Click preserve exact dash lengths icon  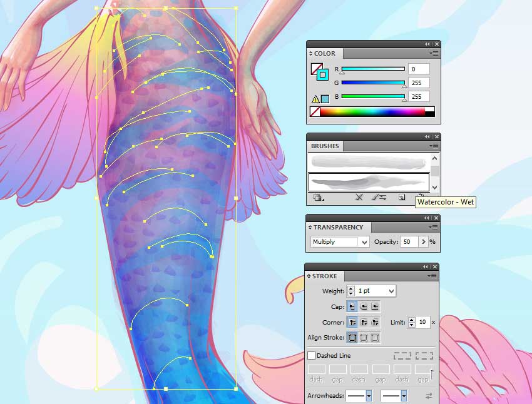tap(402, 356)
